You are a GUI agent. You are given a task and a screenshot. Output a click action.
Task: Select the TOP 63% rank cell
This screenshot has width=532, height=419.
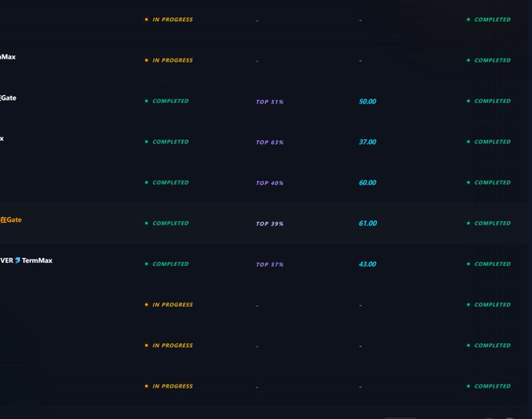pos(270,142)
